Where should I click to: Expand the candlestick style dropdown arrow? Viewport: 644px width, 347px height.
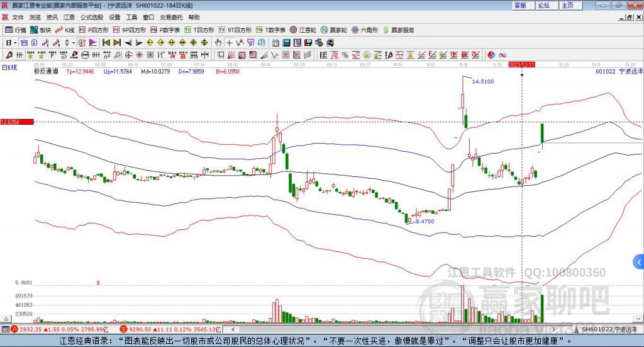click(74, 43)
